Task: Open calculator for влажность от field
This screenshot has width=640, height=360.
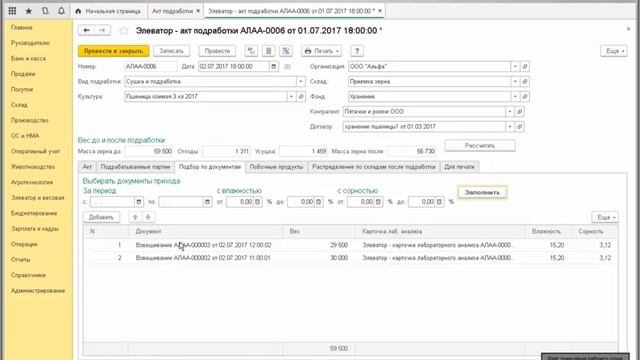Action: pyautogui.click(x=258, y=202)
